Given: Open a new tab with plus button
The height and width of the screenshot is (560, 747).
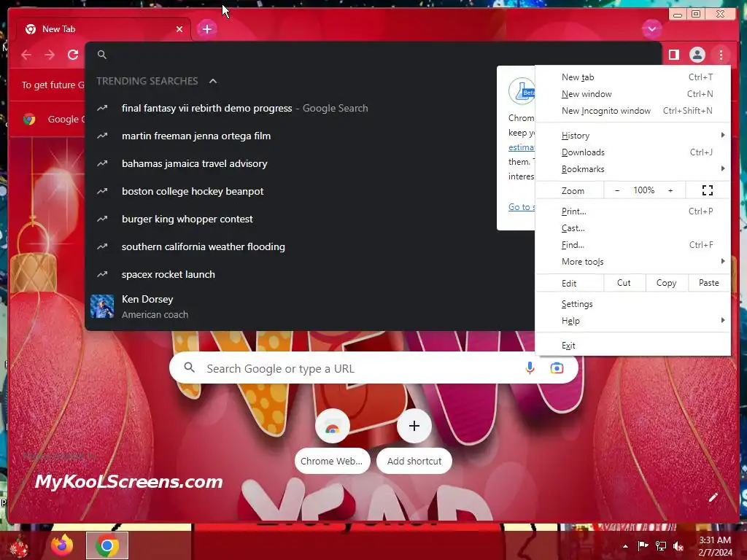Looking at the screenshot, I should [x=206, y=29].
